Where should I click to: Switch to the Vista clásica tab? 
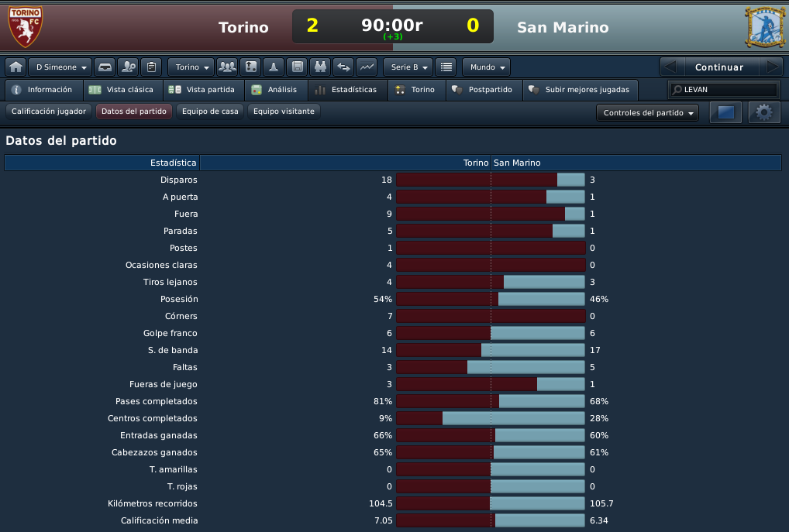(123, 90)
